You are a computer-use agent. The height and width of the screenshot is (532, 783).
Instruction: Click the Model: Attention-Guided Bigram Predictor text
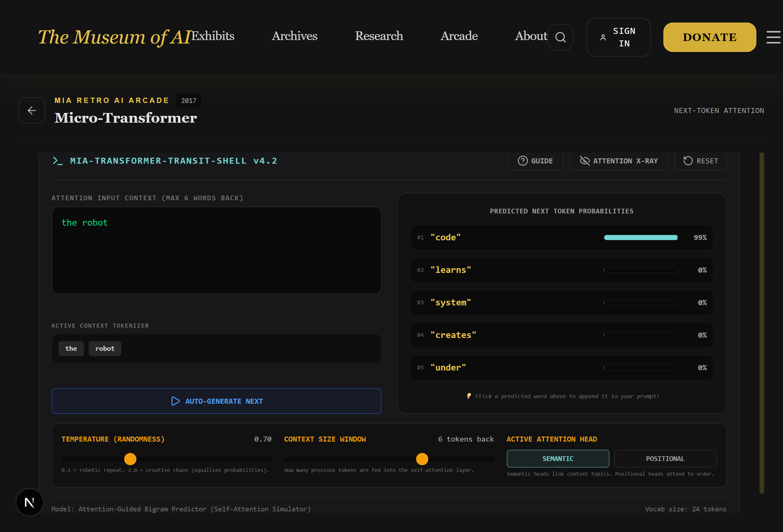pyautogui.click(x=181, y=509)
